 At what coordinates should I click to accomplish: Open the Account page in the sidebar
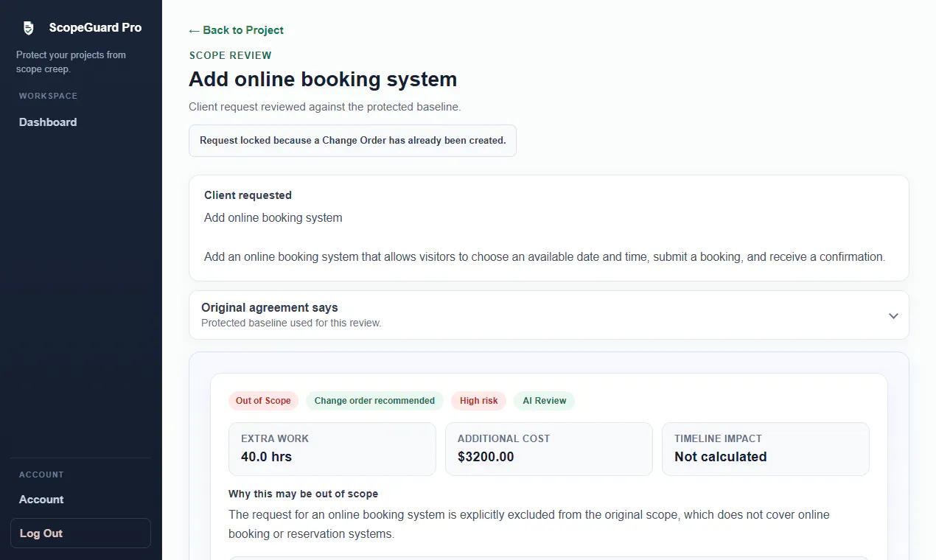pyautogui.click(x=41, y=500)
